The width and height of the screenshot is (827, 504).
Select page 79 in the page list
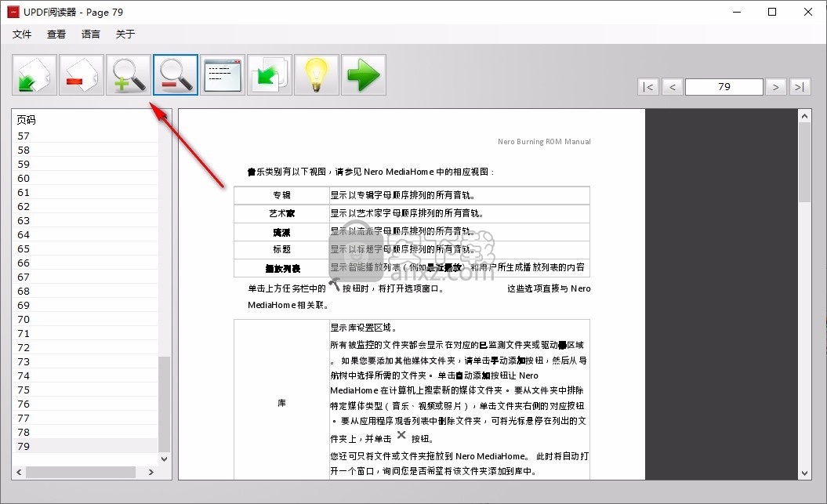(85, 447)
